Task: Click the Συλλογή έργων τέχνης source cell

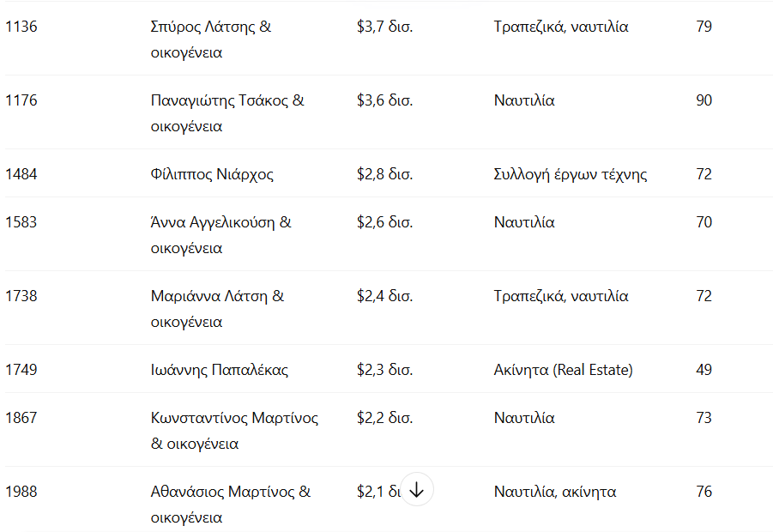Action: 571,174
